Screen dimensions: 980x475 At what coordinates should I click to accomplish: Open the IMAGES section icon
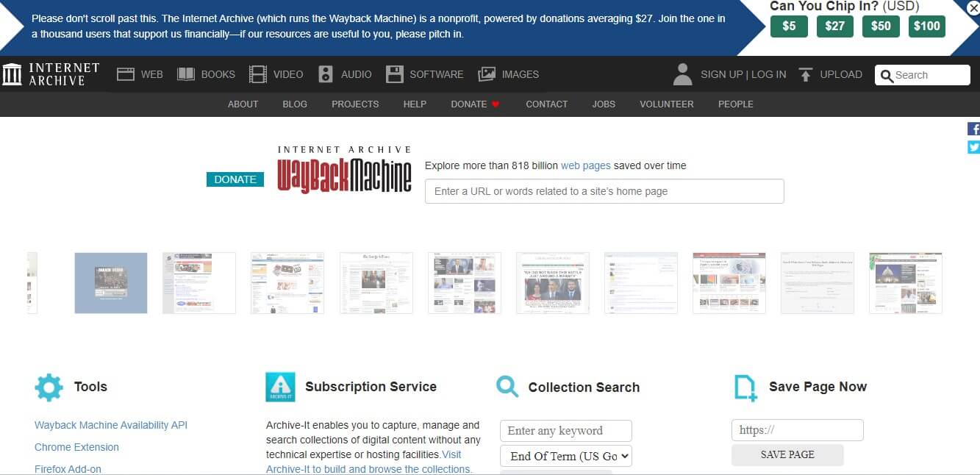[x=487, y=74]
